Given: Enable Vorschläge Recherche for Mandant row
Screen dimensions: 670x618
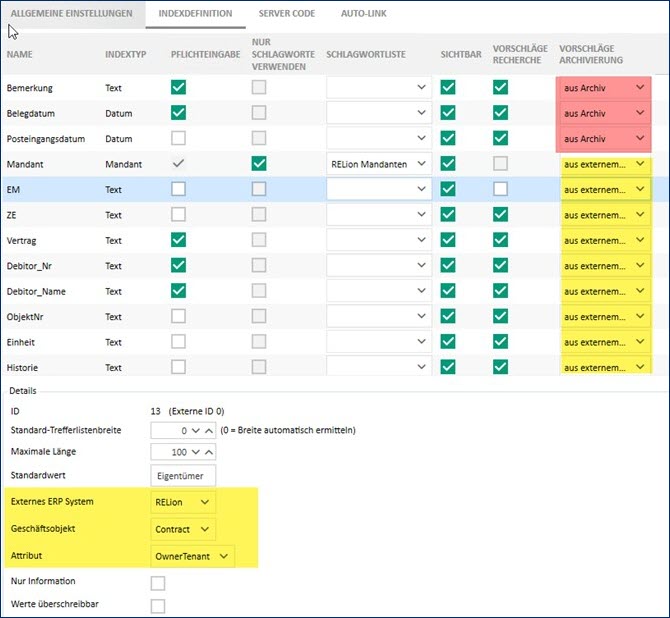Looking at the screenshot, I should tap(500, 163).
